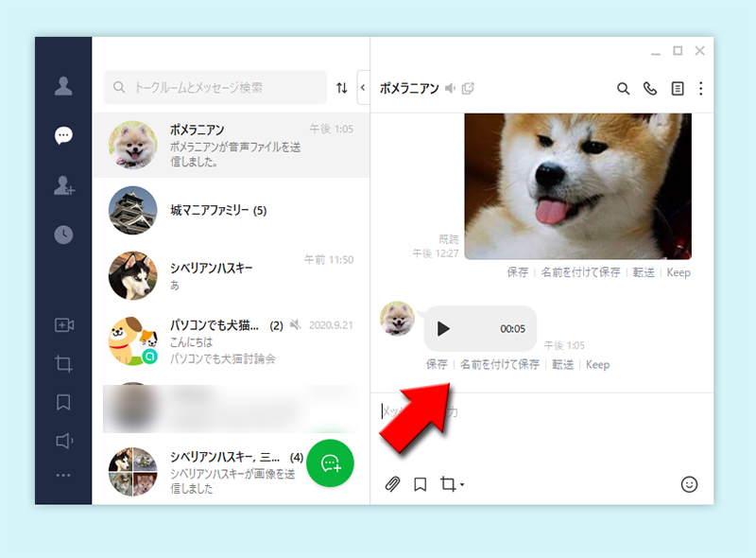Open the notes panel in the chat header
Image resolution: width=756 pixels, height=558 pixels.
pyautogui.click(x=677, y=87)
